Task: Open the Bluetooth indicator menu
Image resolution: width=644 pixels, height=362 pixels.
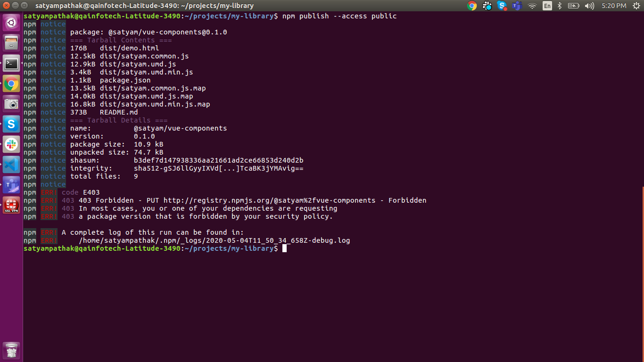Action: pyautogui.click(x=560, y=6)
